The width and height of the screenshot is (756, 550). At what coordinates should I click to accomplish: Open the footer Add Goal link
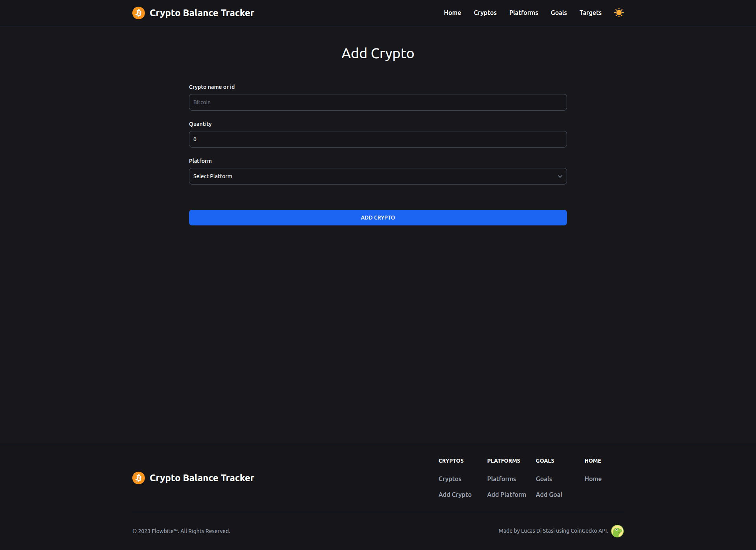549,495
